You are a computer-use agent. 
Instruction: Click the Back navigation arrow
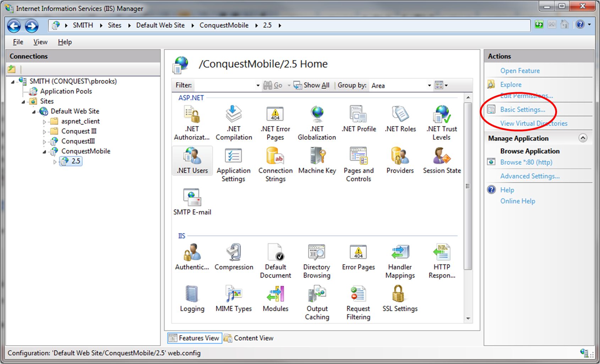14,26
